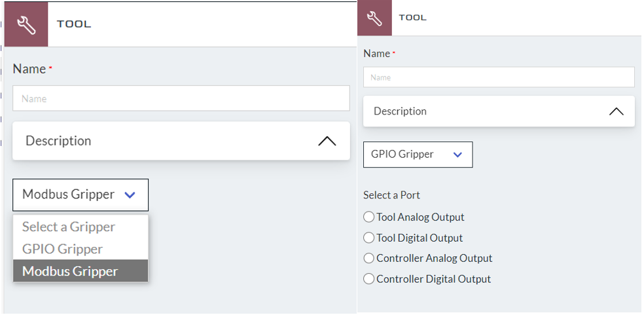Click the wrench icon in the left panel
This screenshot has width=644, height=315.
(x=26, y=25)
